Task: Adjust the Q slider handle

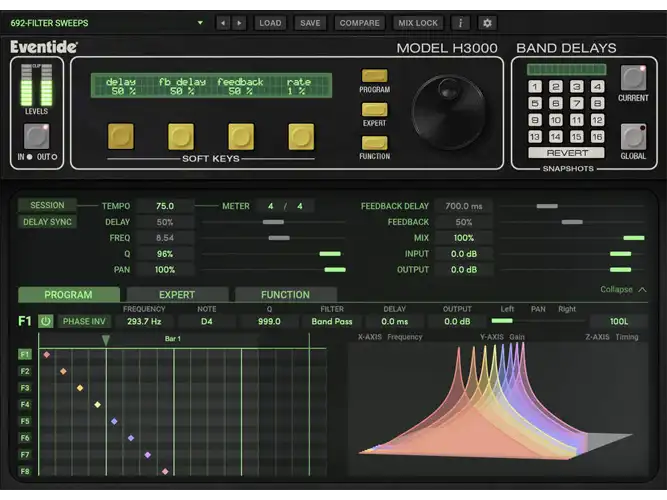Action: [330, 254]
